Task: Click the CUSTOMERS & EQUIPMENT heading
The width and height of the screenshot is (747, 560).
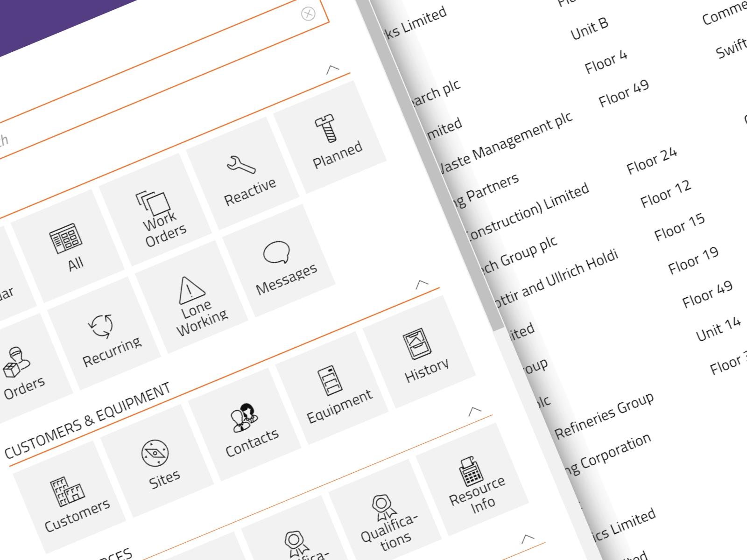Action: point(87,421)
